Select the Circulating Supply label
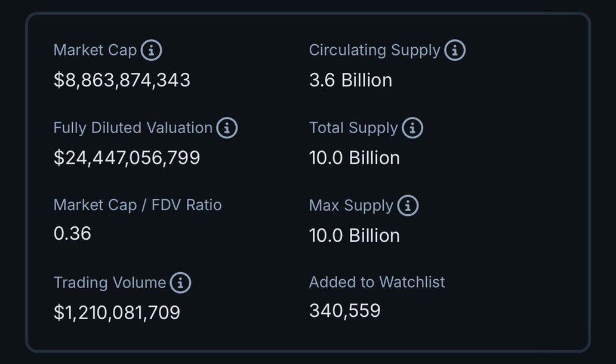 tap(374, 50)
